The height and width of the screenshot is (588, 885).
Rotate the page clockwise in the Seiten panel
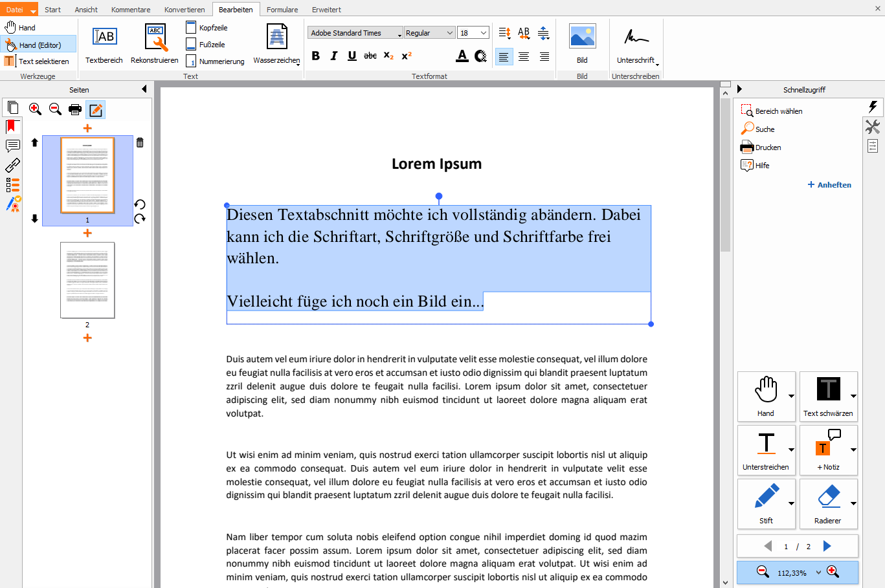click(x=140, y=219)
